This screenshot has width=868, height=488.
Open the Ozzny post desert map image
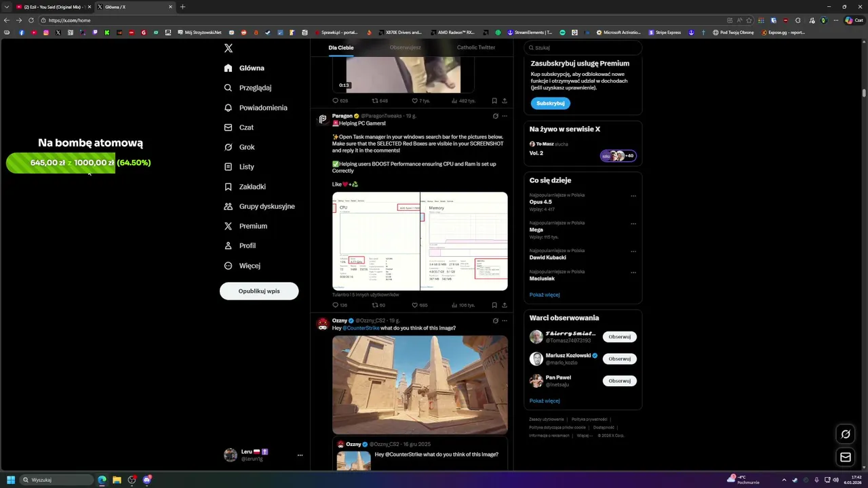tap(420, 385)
